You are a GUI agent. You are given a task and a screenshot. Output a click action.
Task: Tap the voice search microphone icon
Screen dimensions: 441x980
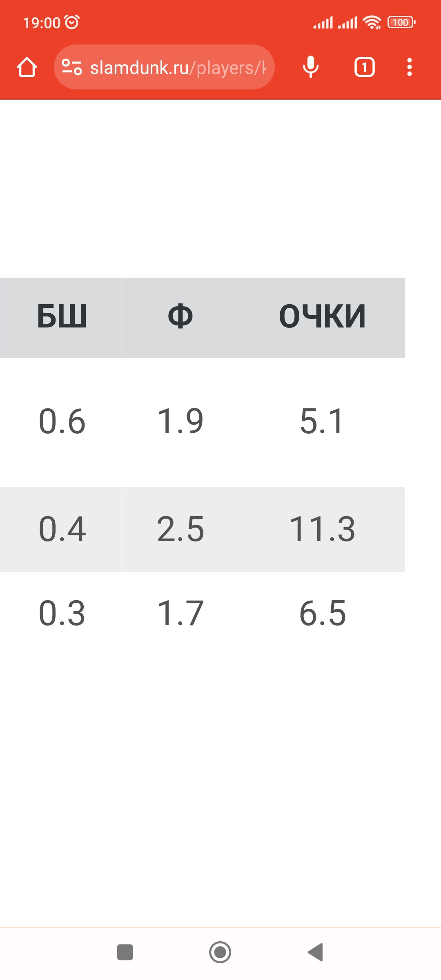point(311,67)
